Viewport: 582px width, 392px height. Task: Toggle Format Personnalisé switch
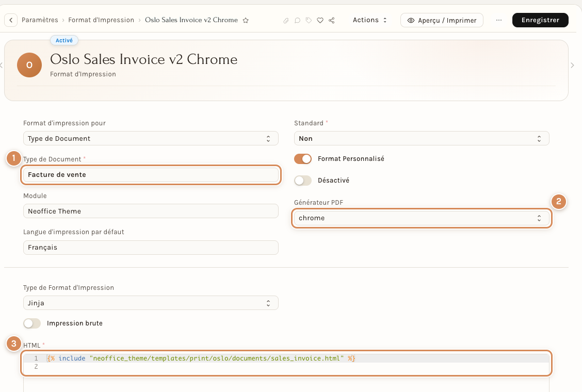pyautogui.click(x=303, y=159)
